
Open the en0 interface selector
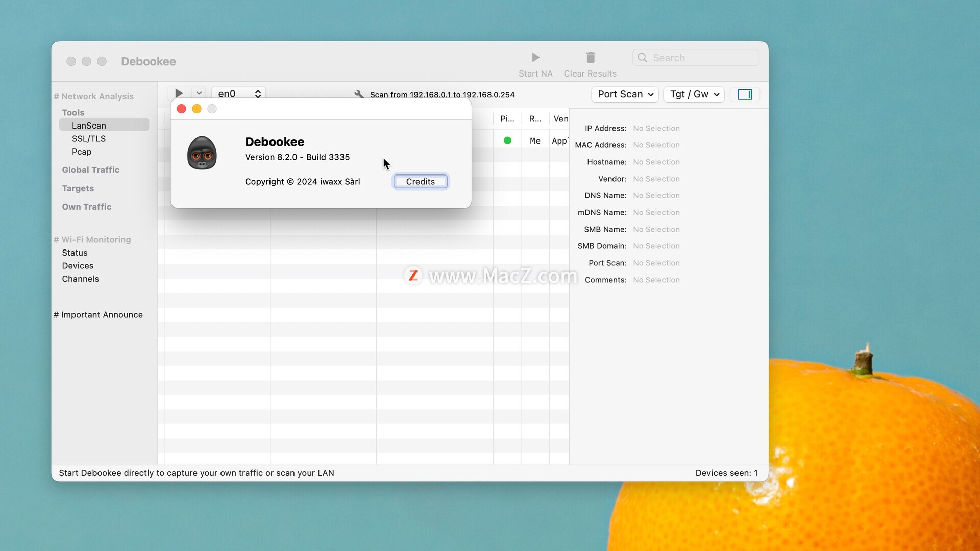[x=239, y=93]
